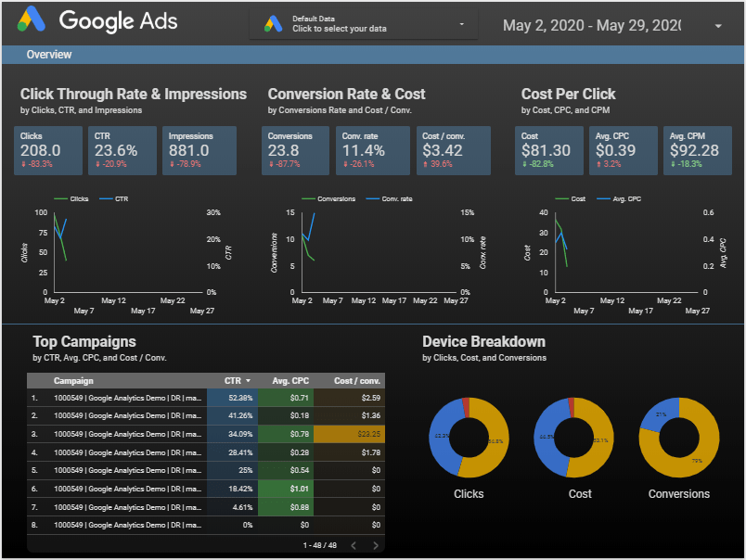Image resolution: width=746 pixels, height=560 pixels.
Task: Select campaign row 6 name
Action: tap(127, 489)
